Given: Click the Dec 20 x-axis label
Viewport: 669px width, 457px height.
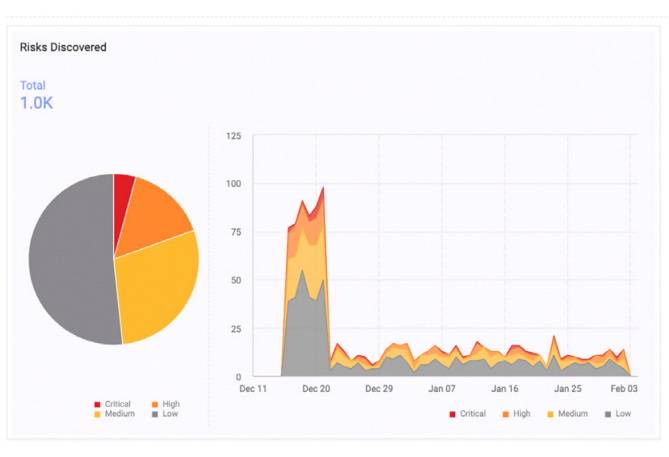Looking at the screenshot, I should (x=316, y=389).
